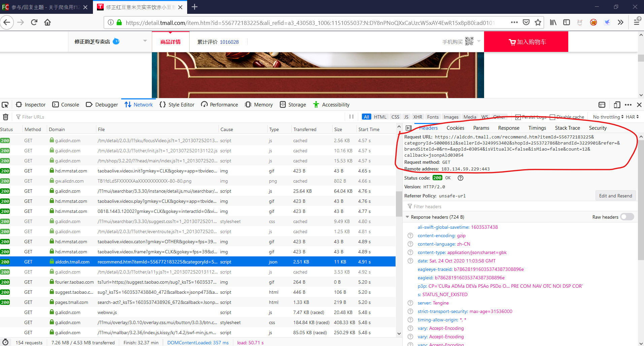
Task: Go to Firefox home page
Action: [x=47, y=22]
